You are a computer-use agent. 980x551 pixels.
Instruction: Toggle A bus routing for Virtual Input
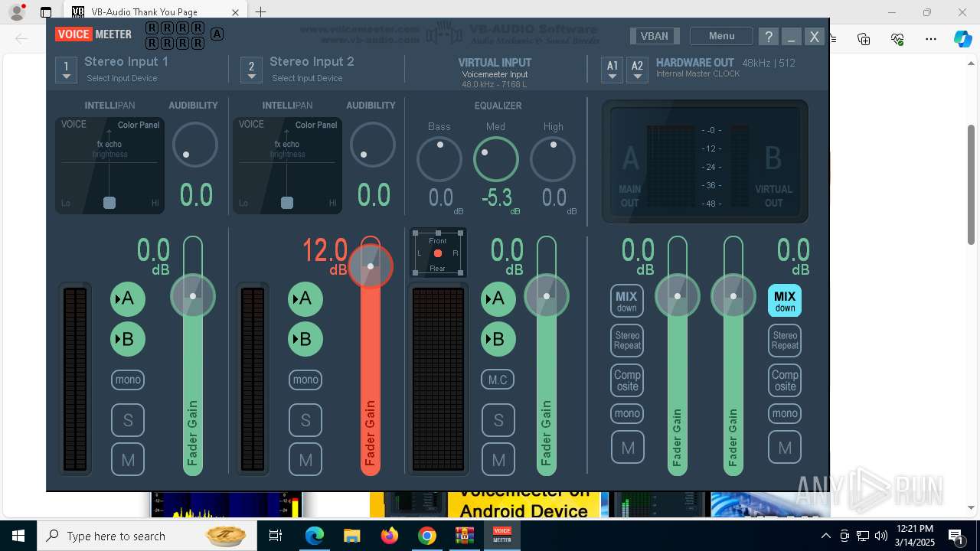pos(498,299)
